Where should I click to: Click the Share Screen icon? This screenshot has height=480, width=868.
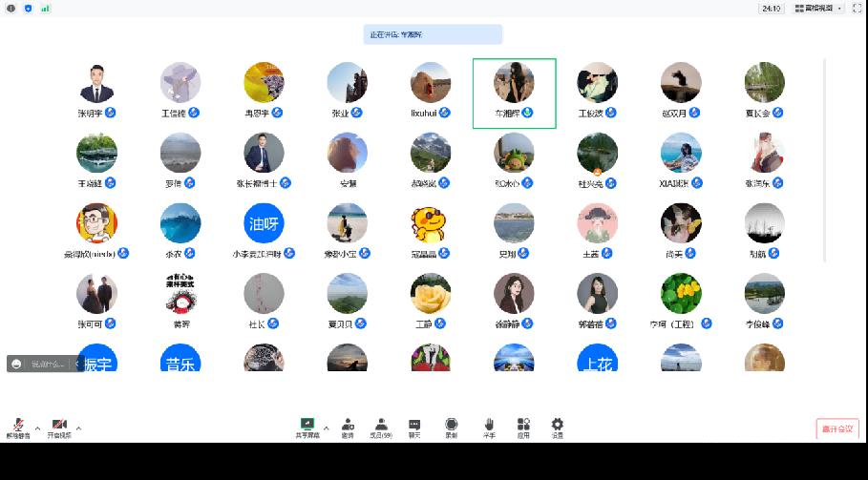click(307, 425)
